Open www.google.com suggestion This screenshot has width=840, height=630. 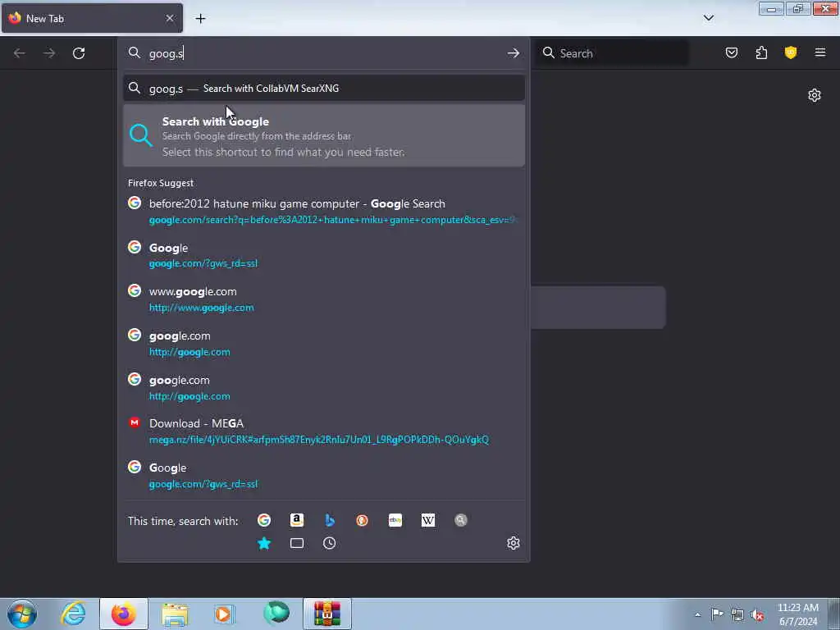tap(323, 299)
